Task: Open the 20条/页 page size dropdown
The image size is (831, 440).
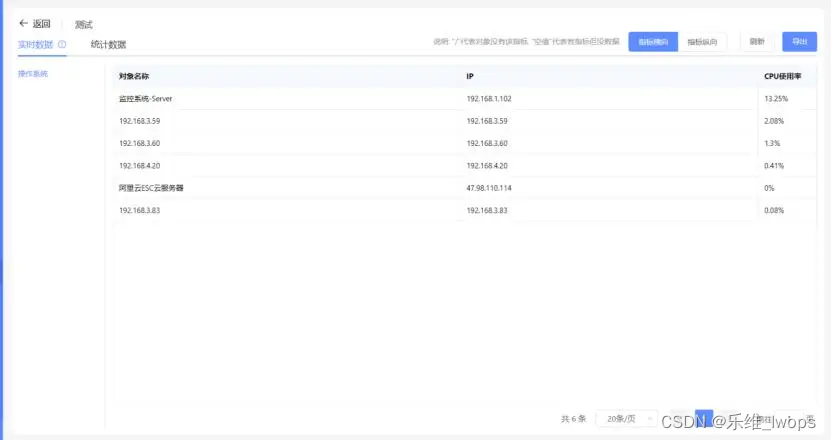Action: 627,419
